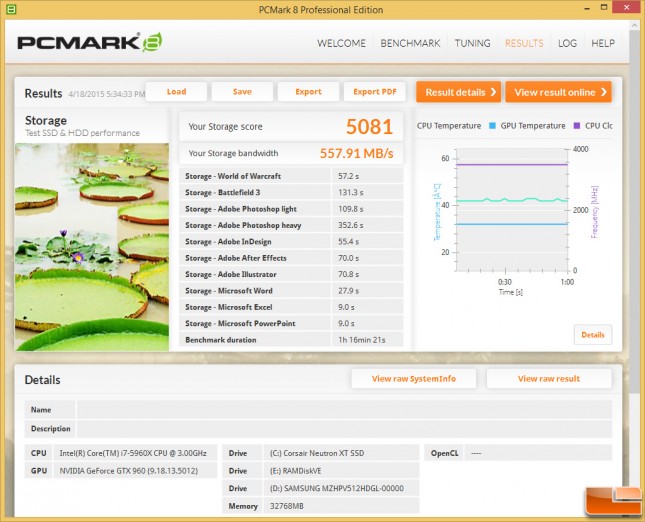Viewport: 645px width, 522px height.
Task: Click the Test SSD & HDD performance subtitle
Action: (x=82, y=133)
